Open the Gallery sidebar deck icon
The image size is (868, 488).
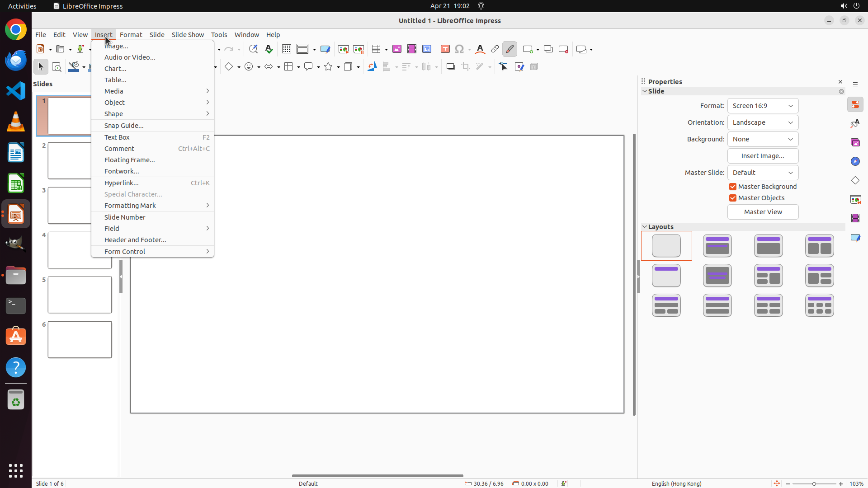[855, 142]
